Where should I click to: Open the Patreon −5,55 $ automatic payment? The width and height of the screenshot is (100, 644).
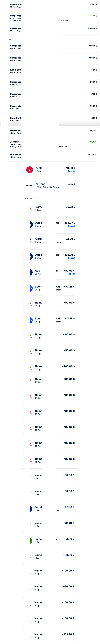point(50,186)
